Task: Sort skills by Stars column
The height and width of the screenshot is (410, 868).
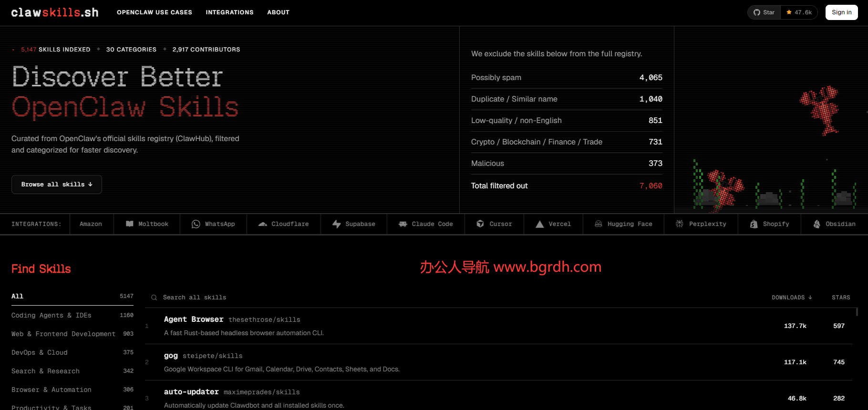Action: 841,297
